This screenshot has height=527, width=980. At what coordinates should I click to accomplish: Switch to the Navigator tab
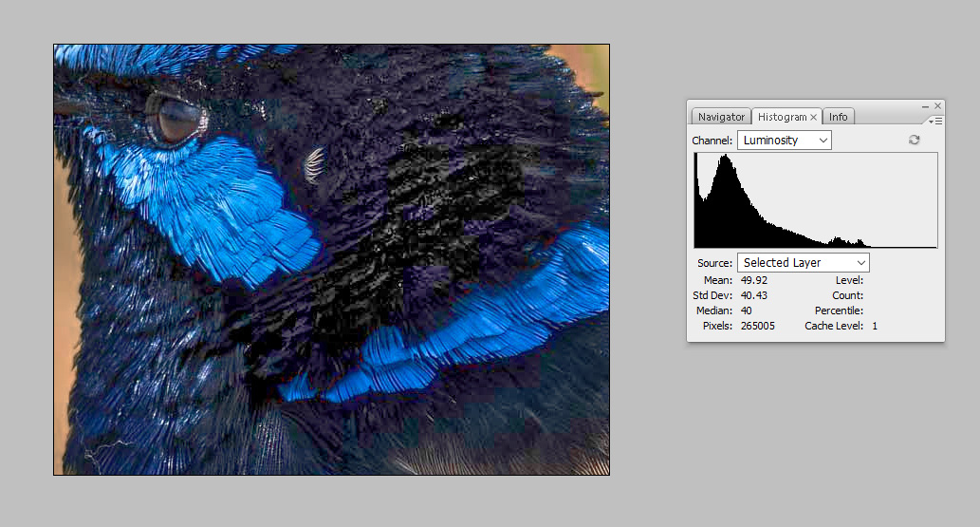point(721,117)
